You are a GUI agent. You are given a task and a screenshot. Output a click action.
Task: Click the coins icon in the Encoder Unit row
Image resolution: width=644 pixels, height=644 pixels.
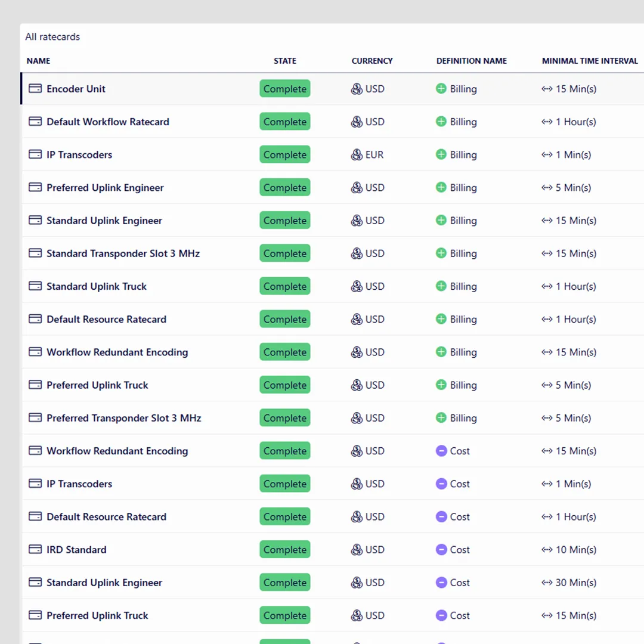pyautogui.click(x=357, y=89)
